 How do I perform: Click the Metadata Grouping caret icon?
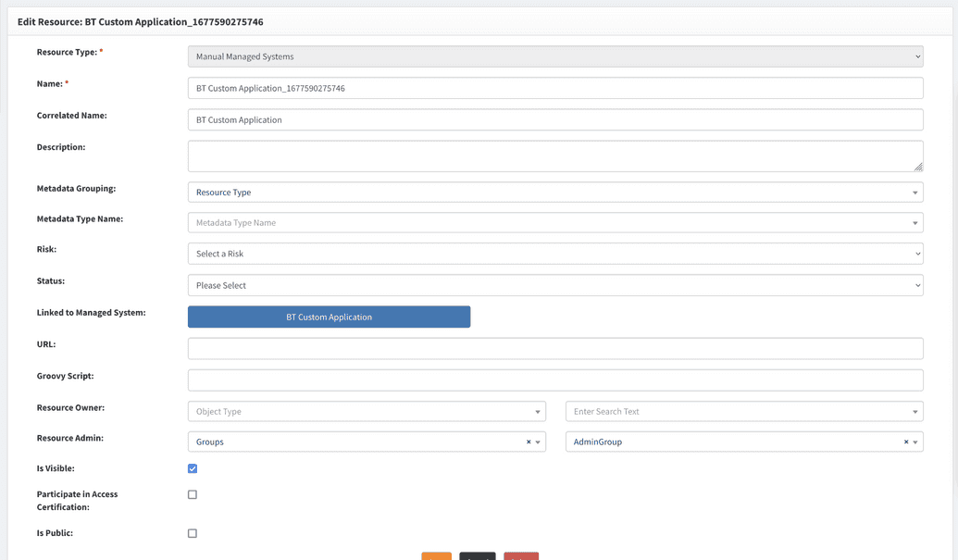click(914, 192)
